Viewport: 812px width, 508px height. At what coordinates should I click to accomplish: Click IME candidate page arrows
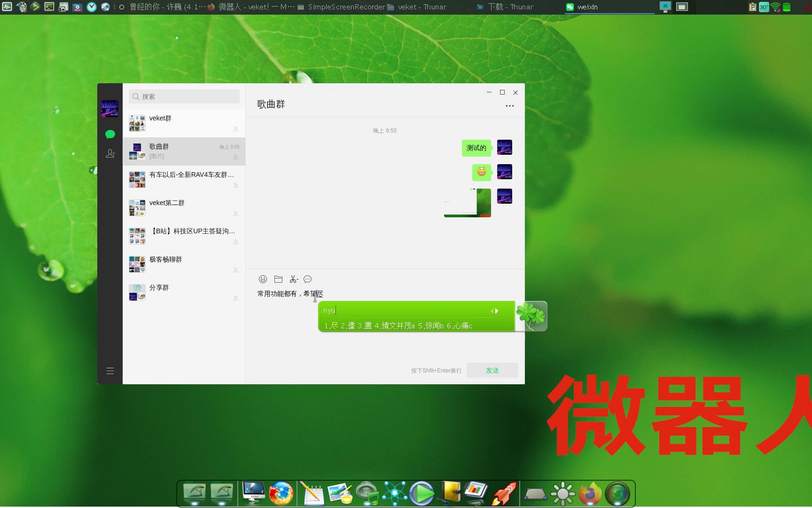494,311
